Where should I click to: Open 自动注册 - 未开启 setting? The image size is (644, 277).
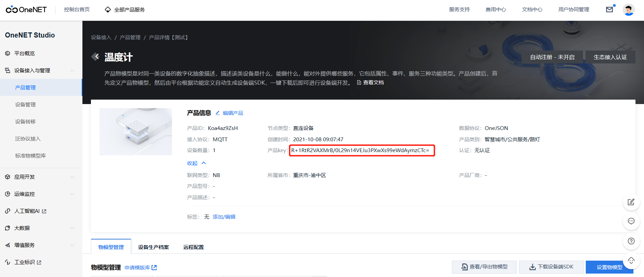[x=552, y=57]
